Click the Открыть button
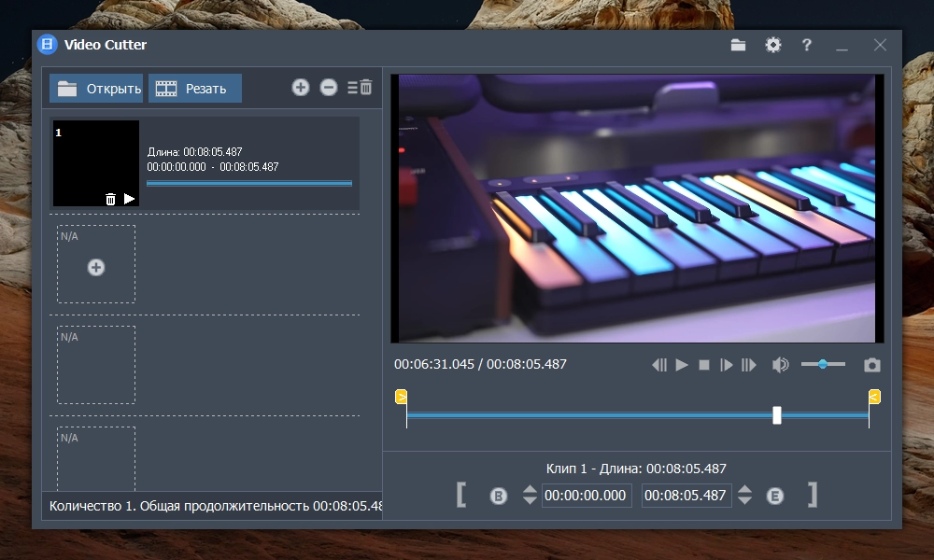Image resolution: width=934 pixels, height=560 pixels. click(x=96, y=88)
